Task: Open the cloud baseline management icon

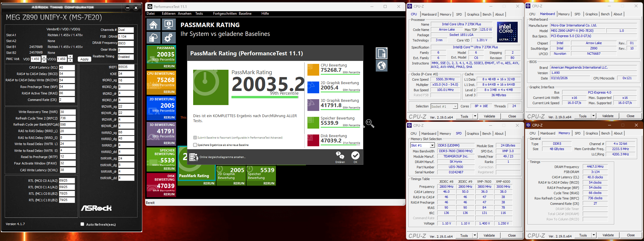Action: pos(153,38)
